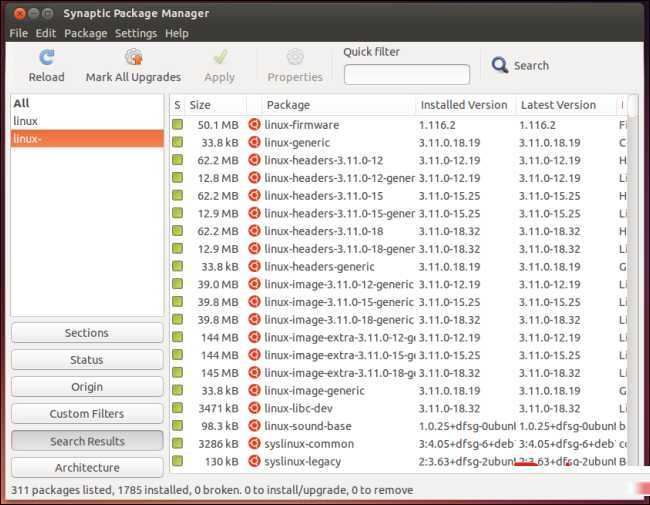650x505 pixels.
Task: Click the Sections filter button
Action: tap(87, 333)
